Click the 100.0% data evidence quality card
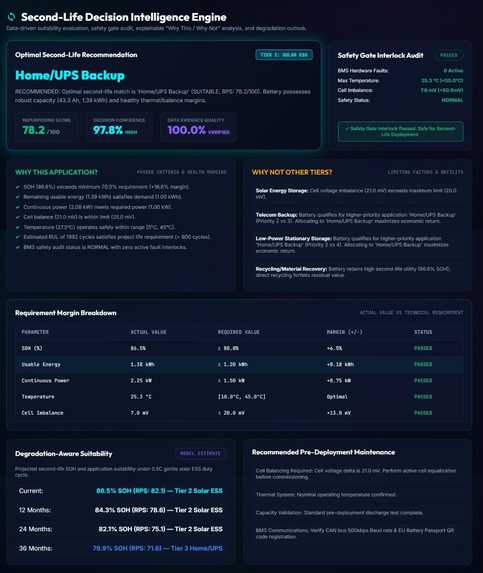This screenshot has width=483, height=573. point(199,127)
